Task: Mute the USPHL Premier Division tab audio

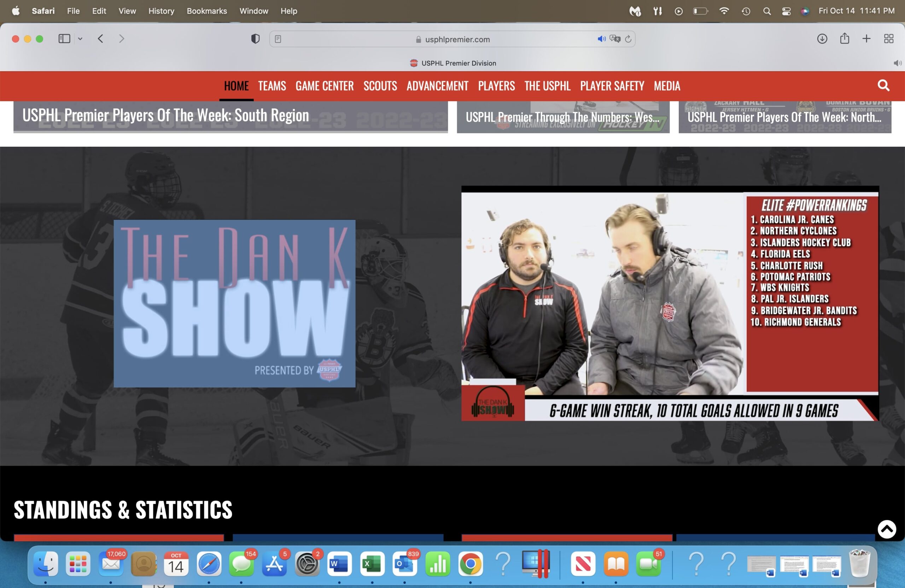Action: pyautogui.click(x=897, y=63)
